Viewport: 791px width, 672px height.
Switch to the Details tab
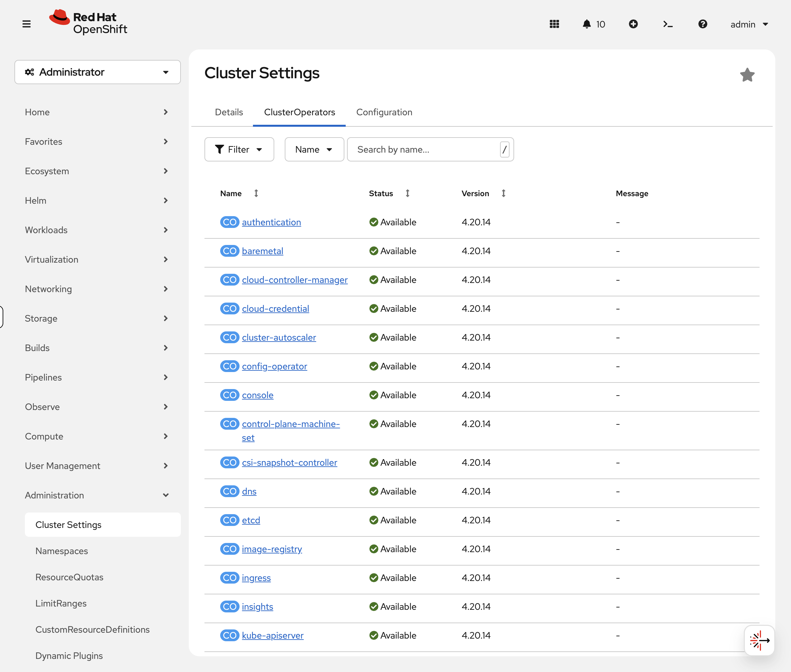[229, 112]
